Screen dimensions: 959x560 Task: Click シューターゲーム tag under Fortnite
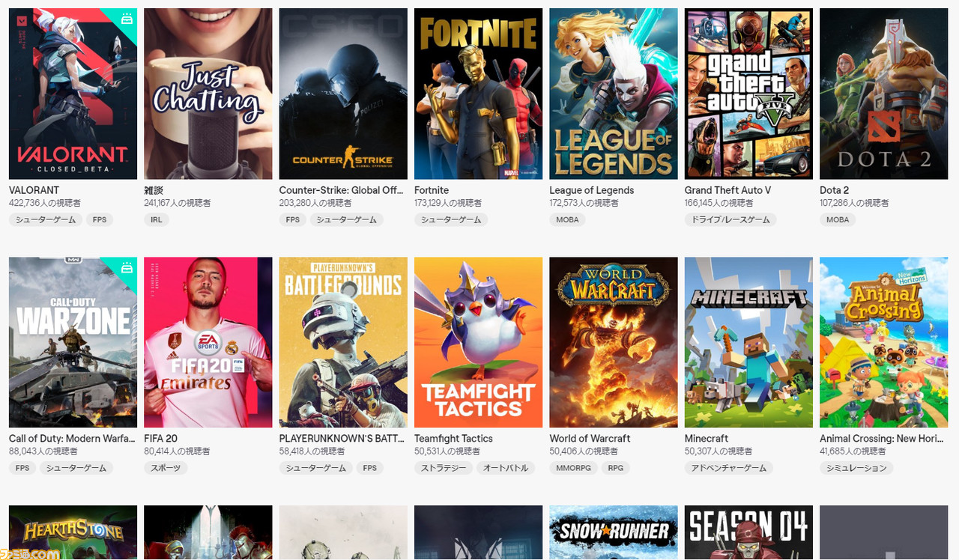[x=451, y=219]
